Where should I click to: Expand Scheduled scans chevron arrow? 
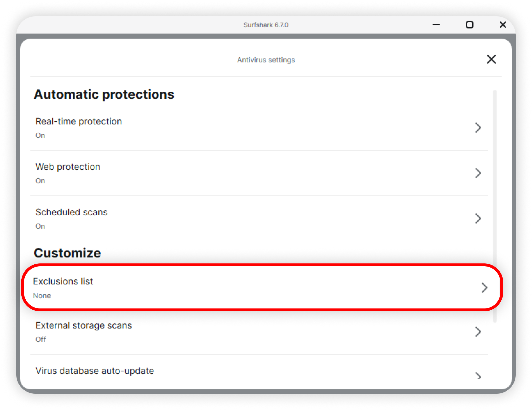pos(478,218)
